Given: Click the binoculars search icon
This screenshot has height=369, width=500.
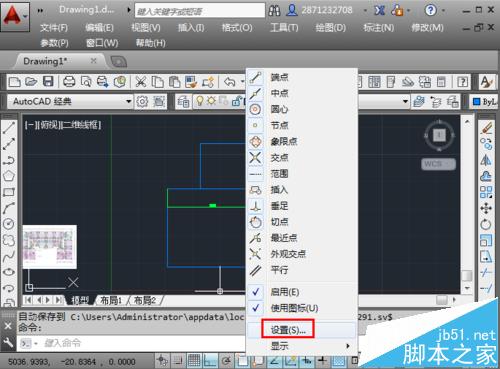Looking at the screenshot, I should click(274, 11).
